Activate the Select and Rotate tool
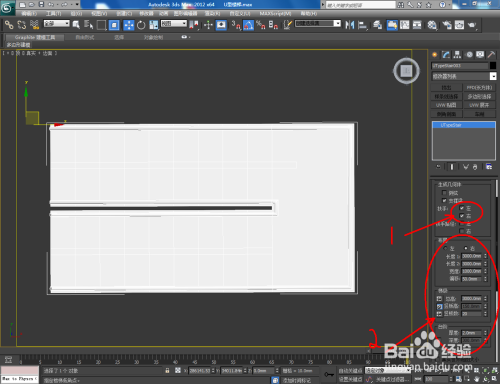This screenshot has height=384, width=500. [x=141, y=25]
